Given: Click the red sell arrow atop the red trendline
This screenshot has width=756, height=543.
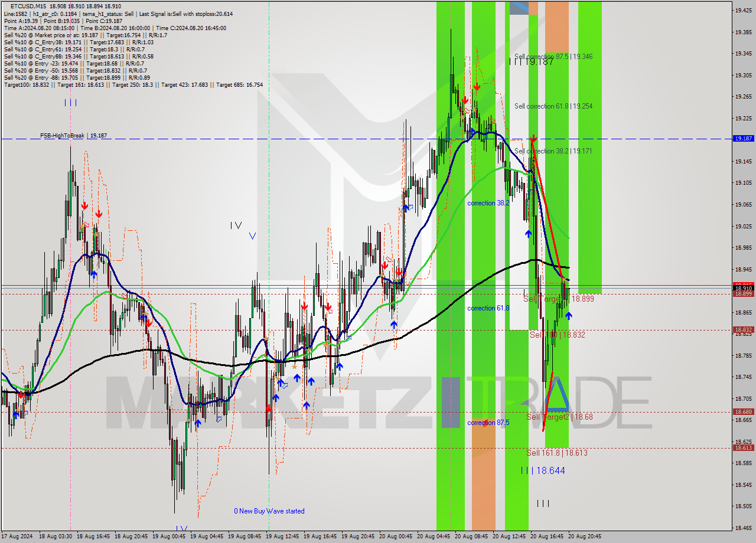Looking at the screenshot, I should (533, 139).
